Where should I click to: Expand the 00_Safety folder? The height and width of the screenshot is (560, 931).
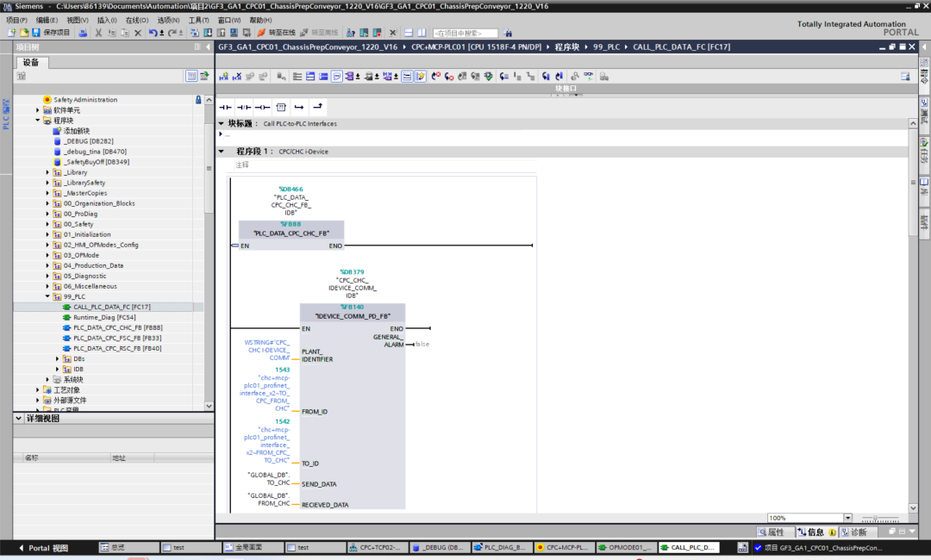(47, 224)
